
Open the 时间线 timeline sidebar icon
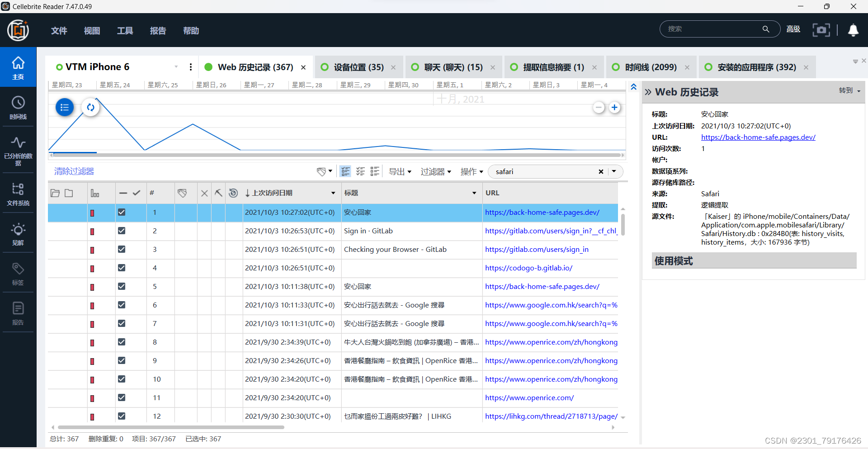click(x=18, y=108)
